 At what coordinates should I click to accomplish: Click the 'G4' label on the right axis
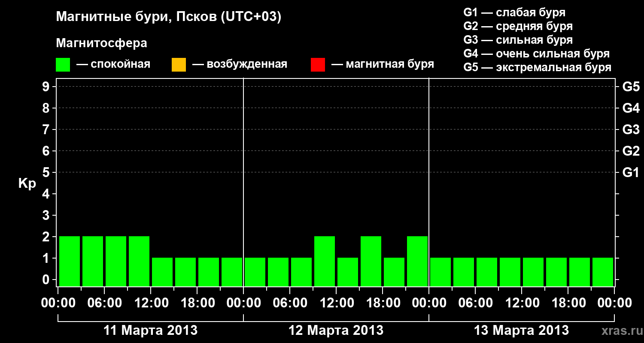631,108
